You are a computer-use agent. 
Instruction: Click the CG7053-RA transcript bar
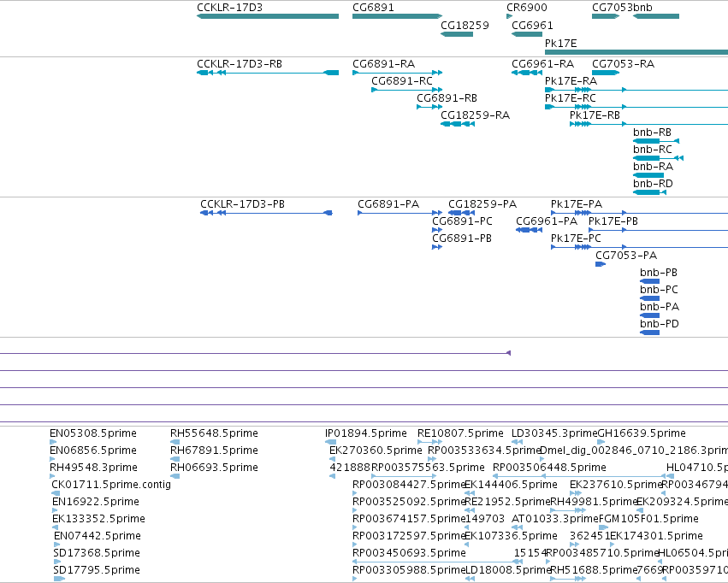point(606,73)
